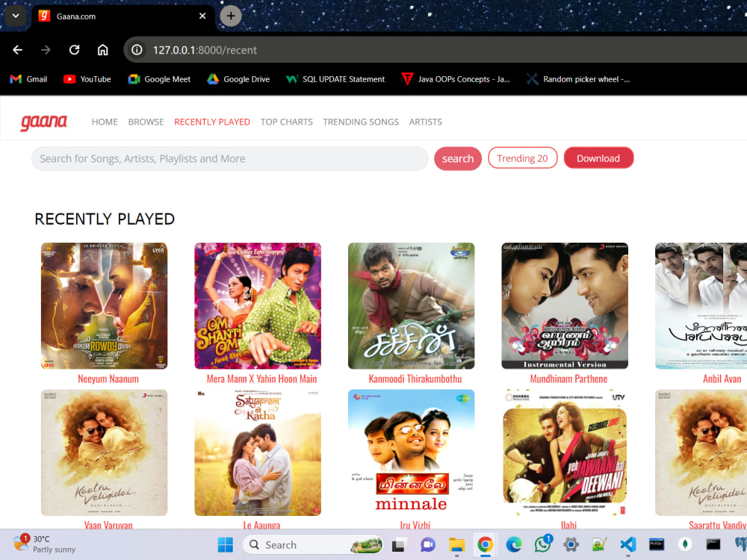Image resolution: width=747 pixels, height=560 pixels.
Task: Open the video chat app in taskbar
Action: click(x=428, y=545)
